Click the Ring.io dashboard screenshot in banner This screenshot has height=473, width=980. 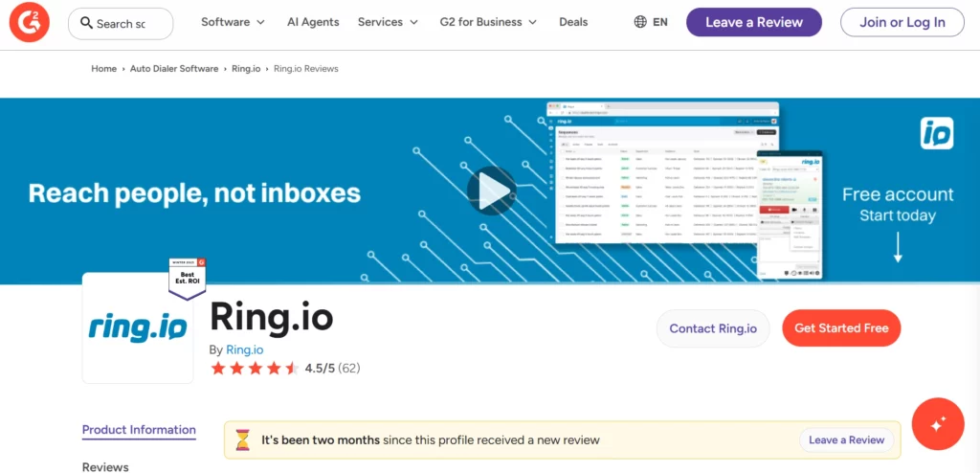(662, 172)
